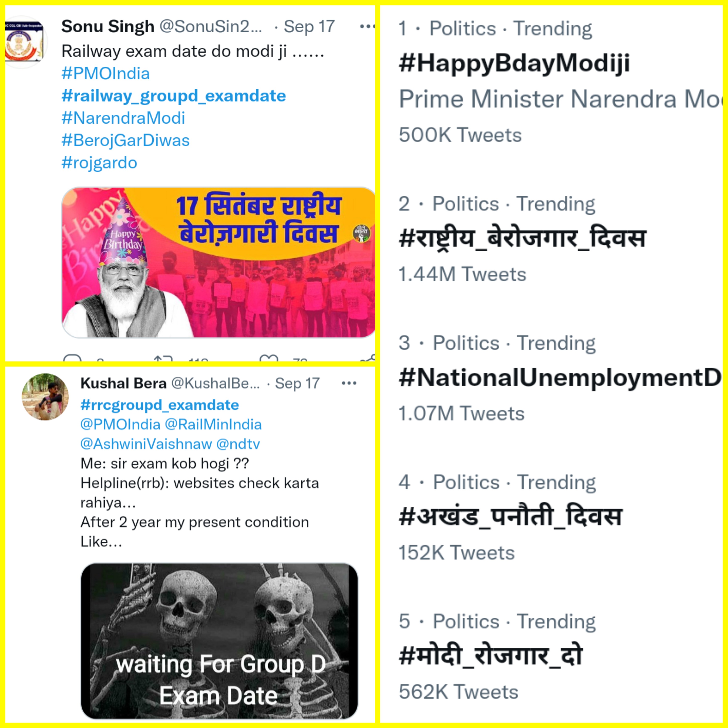Open the skeleton meme image
The height and width of the screenshot is (728, 728).
click(219, 641)
